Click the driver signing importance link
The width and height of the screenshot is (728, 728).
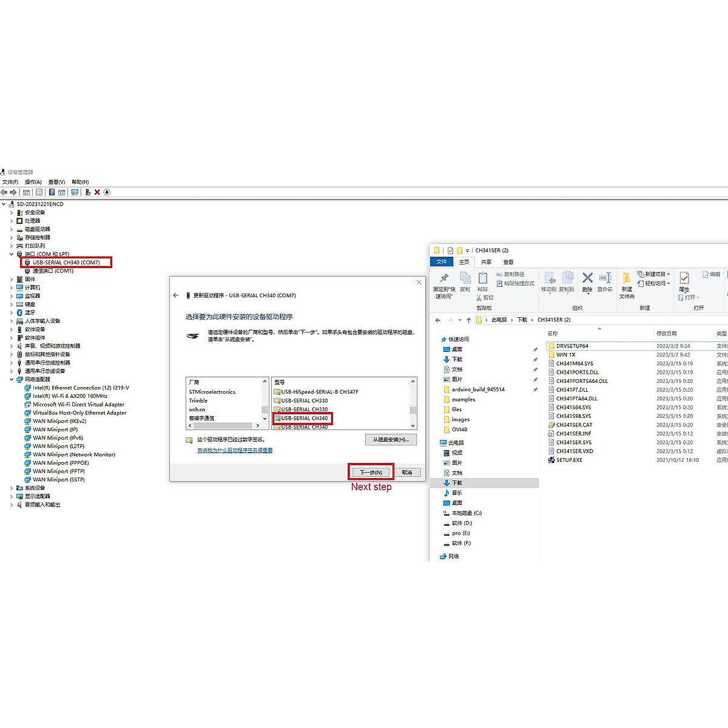point(235,450)
